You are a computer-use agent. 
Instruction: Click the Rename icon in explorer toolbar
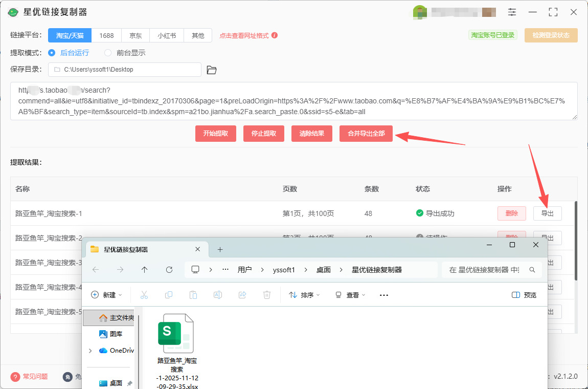tap(217, 295)
